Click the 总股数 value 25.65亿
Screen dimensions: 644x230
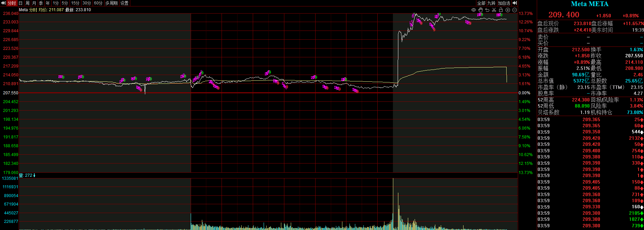tap(634, 81)
